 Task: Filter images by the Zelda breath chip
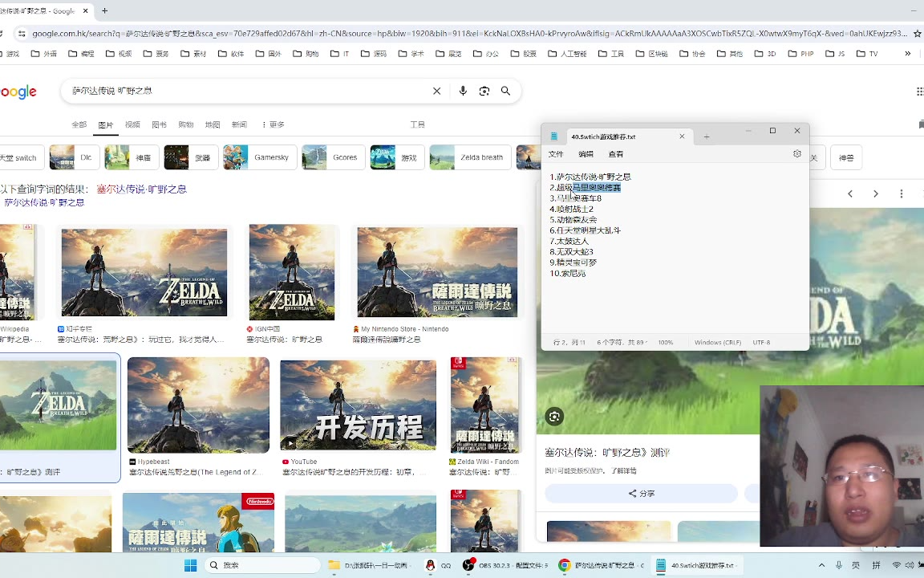point(470,157)
